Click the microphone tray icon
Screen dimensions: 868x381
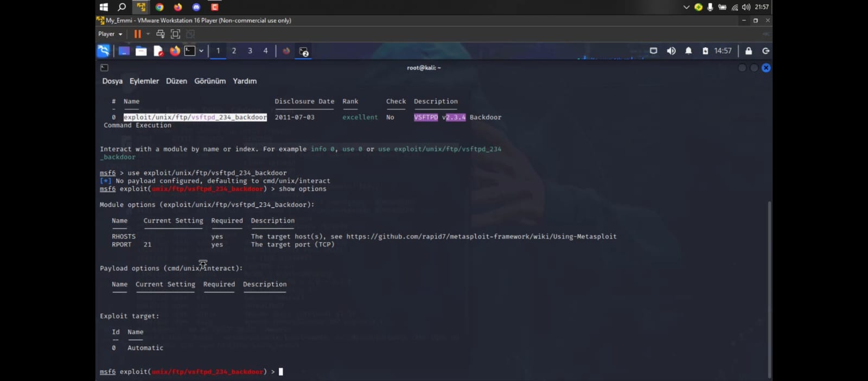coord(710,7)
